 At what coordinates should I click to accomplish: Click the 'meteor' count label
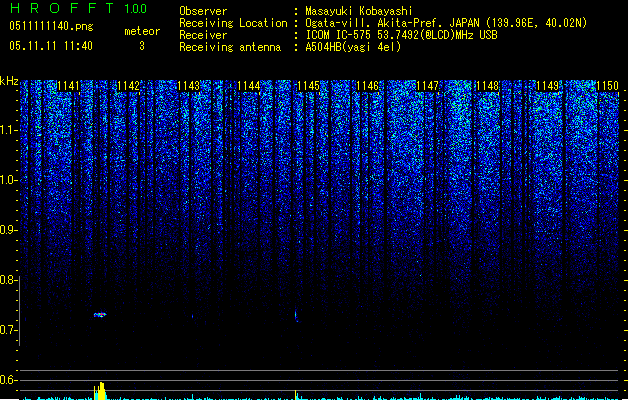[142, 31]
